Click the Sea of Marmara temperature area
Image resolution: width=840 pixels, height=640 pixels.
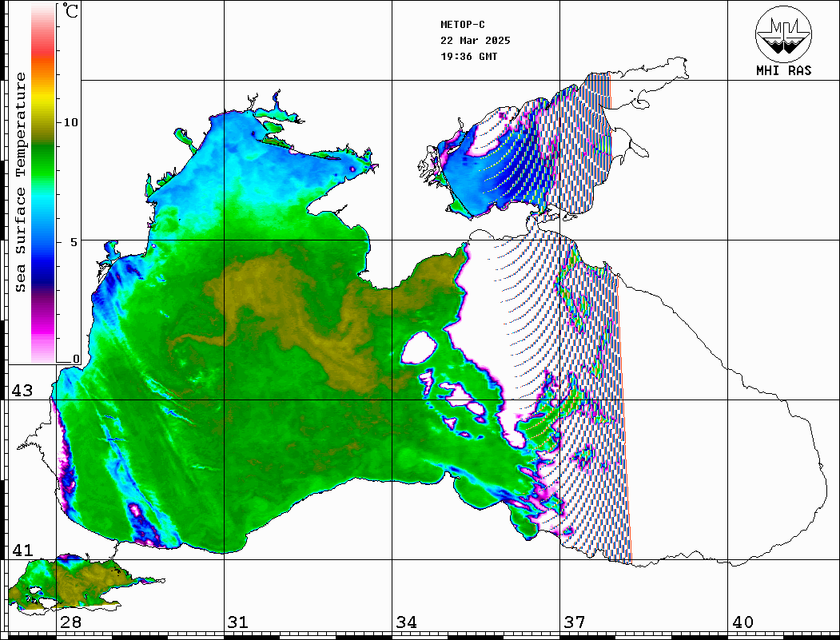click(81, 582)
